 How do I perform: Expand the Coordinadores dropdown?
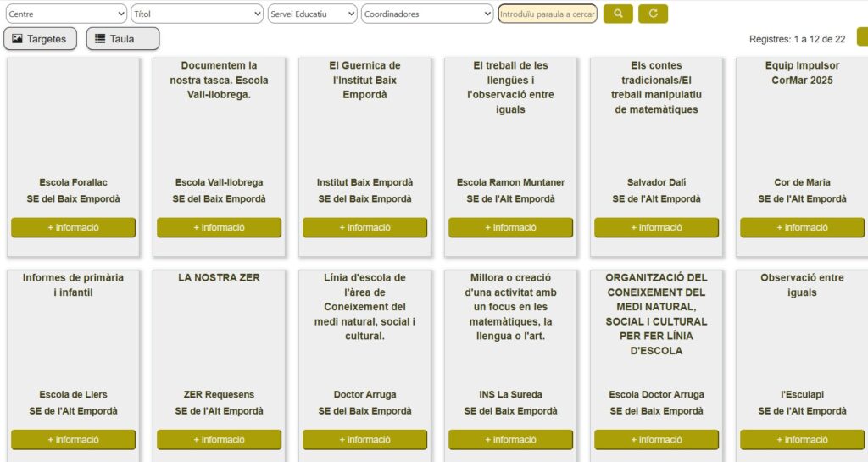click(426, 14)
